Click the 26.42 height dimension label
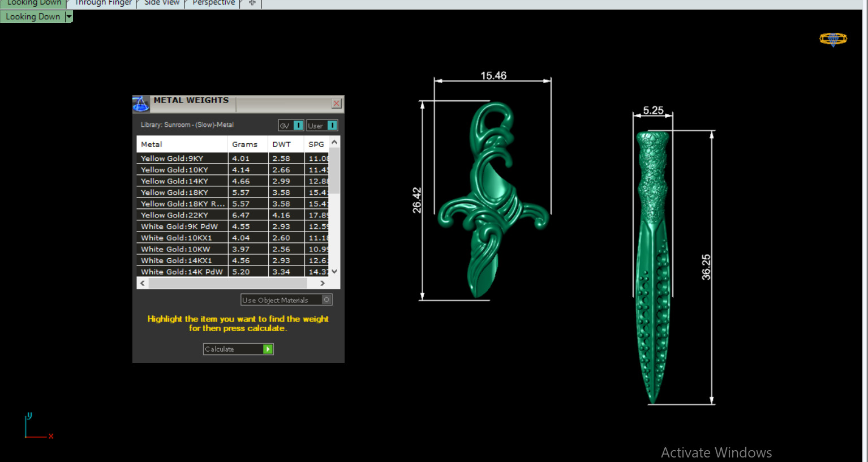 tap(417, 200)
